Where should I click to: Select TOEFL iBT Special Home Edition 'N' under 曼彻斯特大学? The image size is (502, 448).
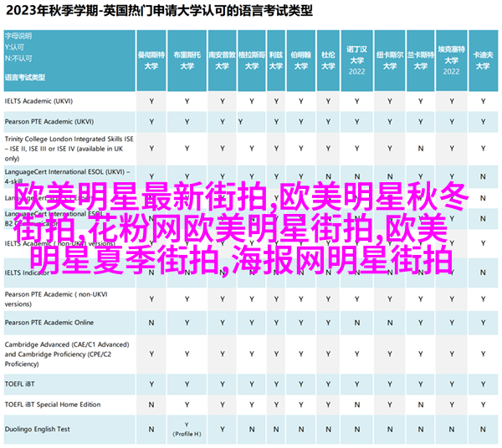[151, 405]
